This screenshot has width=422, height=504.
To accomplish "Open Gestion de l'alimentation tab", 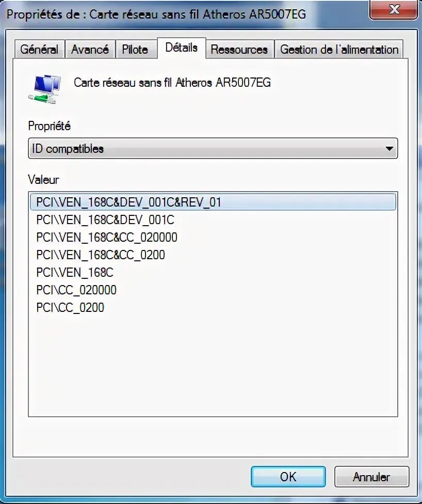I will tap(339, 49).
